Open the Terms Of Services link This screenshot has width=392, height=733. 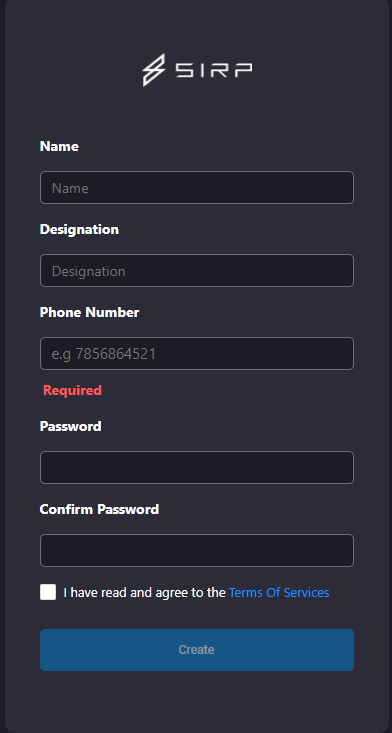click(x=279, y=592)
